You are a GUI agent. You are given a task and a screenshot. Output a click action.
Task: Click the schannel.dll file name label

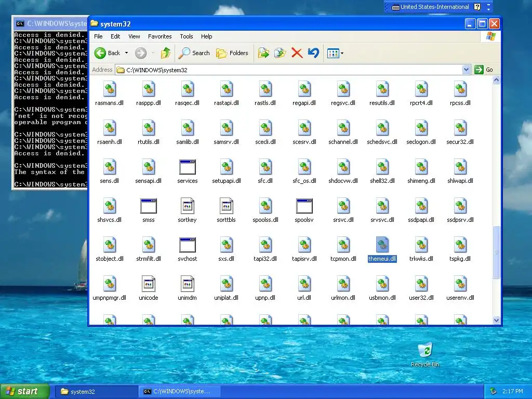tap(343, 142)
